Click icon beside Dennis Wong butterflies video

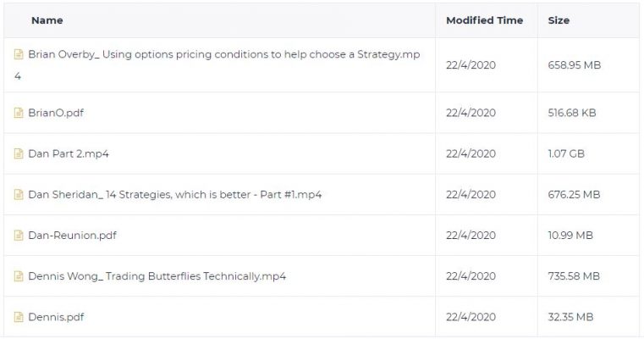click(19, 276)
